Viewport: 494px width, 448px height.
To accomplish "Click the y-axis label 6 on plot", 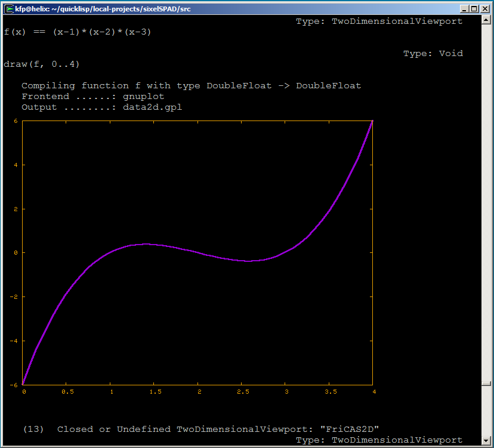I will pyautogui.click(x=16, y=121).
